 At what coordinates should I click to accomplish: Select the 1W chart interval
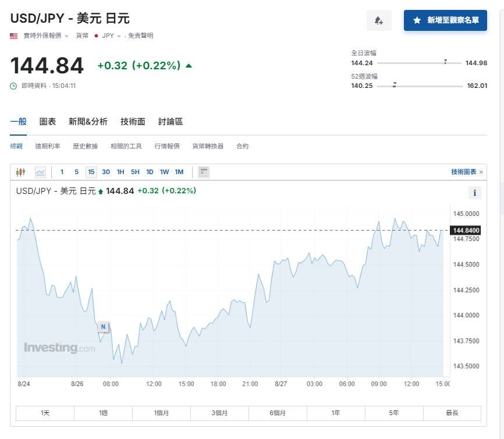[x=165, y=172]
